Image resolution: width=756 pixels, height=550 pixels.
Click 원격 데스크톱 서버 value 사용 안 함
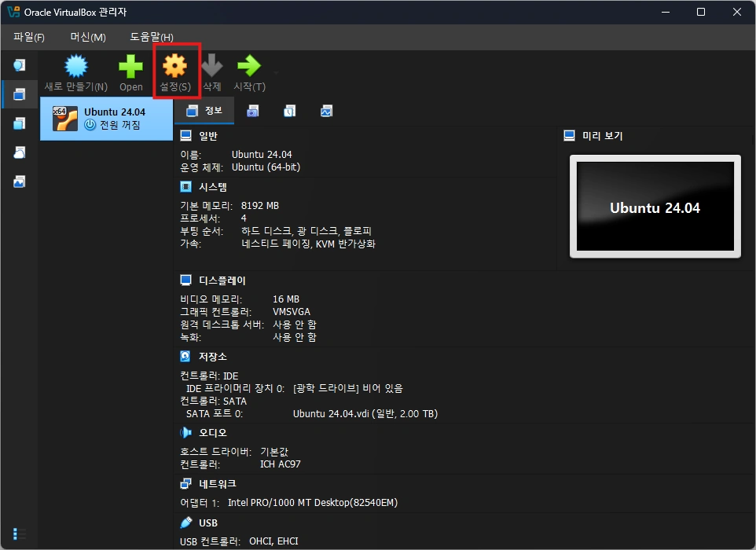point(295,324)
